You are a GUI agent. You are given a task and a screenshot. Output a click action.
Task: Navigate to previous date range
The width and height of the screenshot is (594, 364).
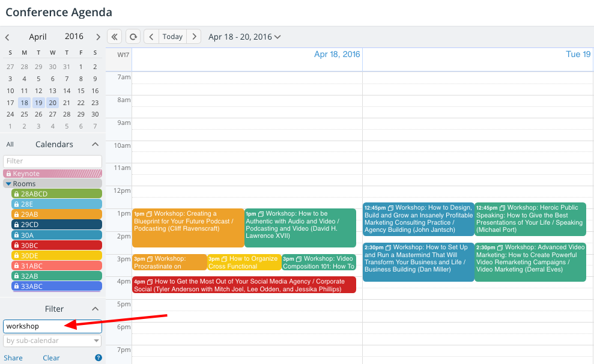151,37
